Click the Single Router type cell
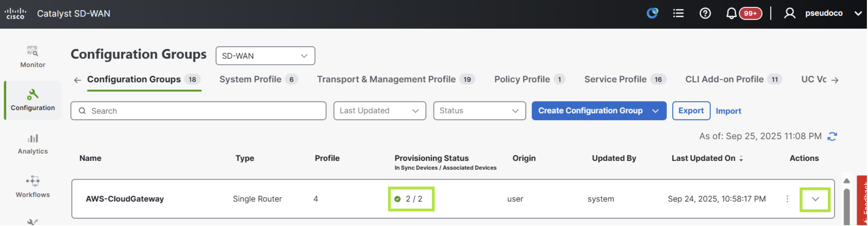 (x=257, y=199)
